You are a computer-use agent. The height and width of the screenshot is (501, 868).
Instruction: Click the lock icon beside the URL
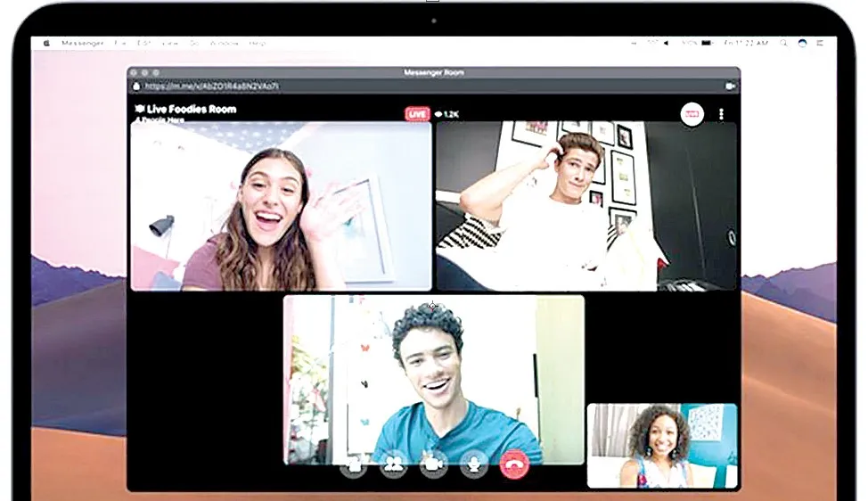[x=136, y=86]
